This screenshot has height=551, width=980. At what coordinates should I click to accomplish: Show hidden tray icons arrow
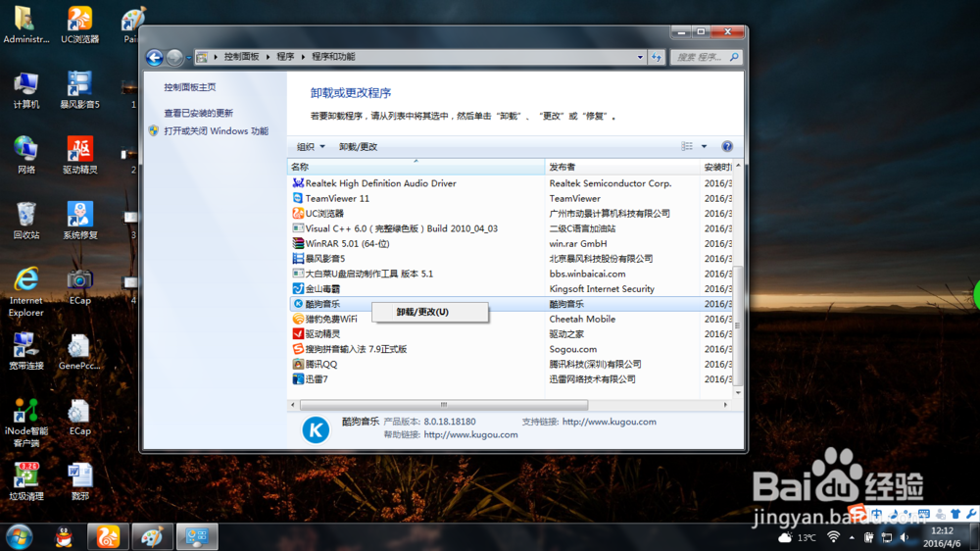click(852, 537)
